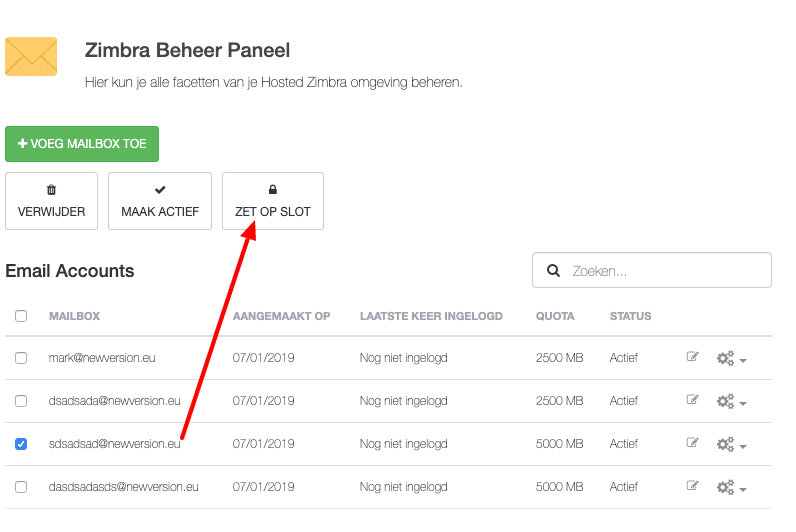Expand settings menu for dsadsada@newversion.eu
The height and width of the screenshot is (532, 796).
[x=731, y=401]
